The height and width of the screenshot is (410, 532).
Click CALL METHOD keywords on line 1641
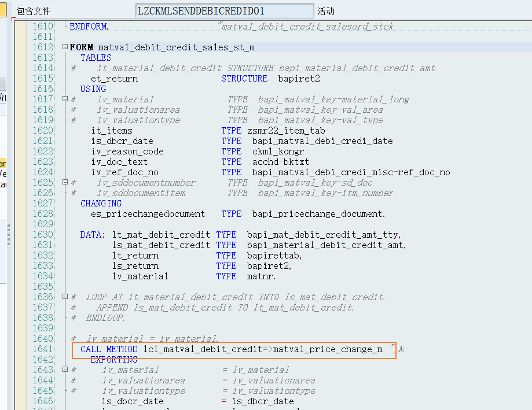click(x=109, y=349)
